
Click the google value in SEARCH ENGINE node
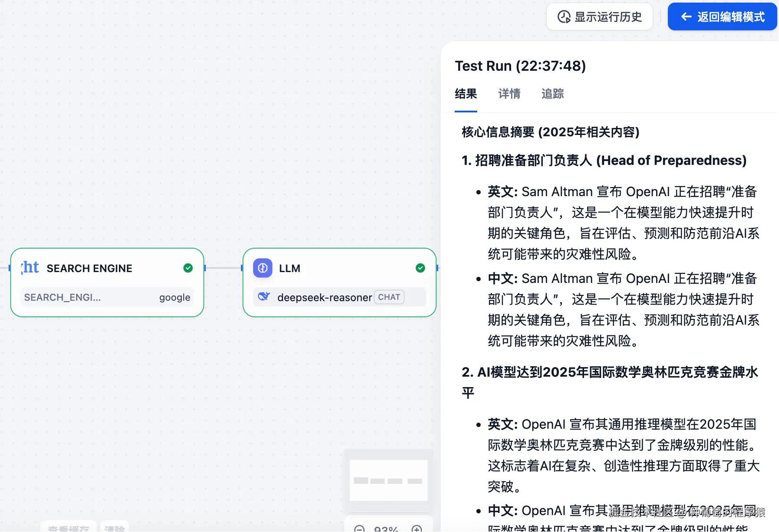coord(175,297)
